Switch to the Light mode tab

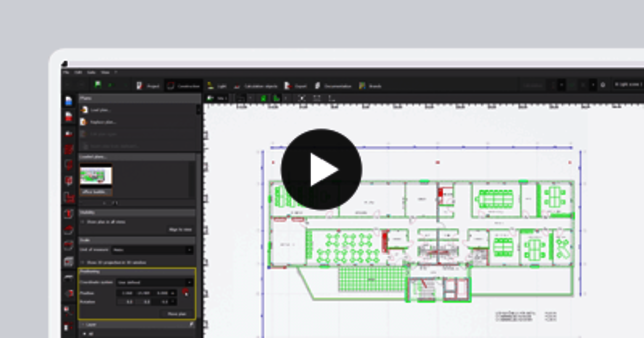click(x=217, y=86)
